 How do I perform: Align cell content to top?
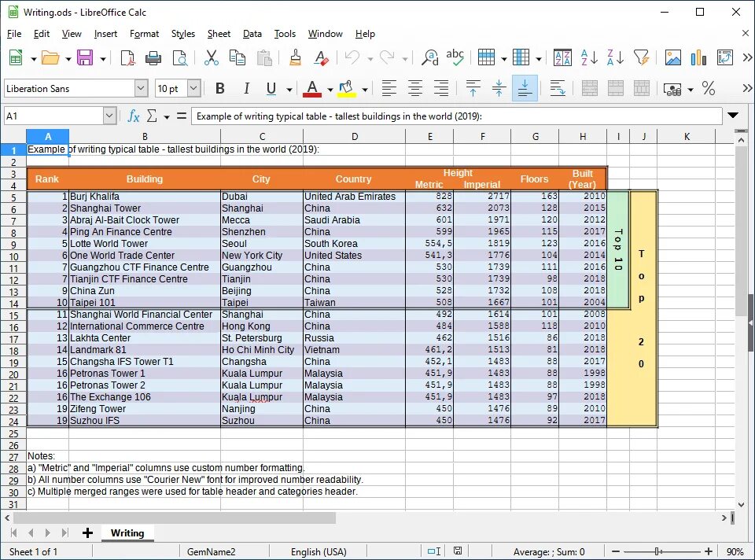point(473,89)
